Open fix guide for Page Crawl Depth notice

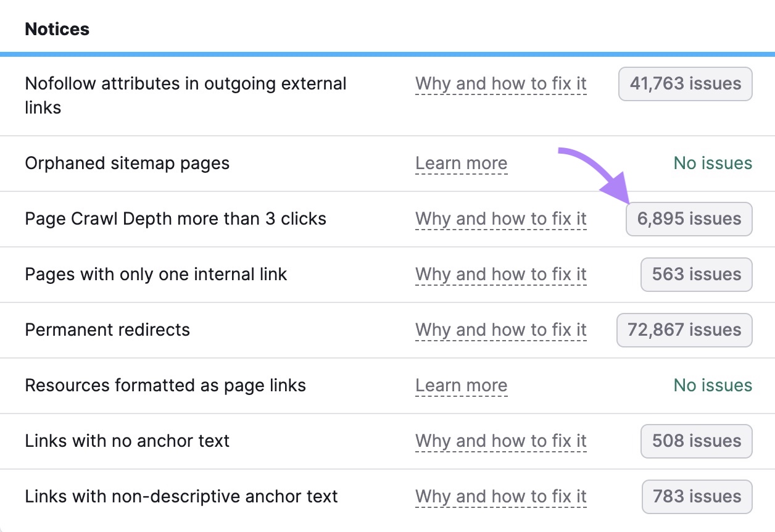(501, 218)
